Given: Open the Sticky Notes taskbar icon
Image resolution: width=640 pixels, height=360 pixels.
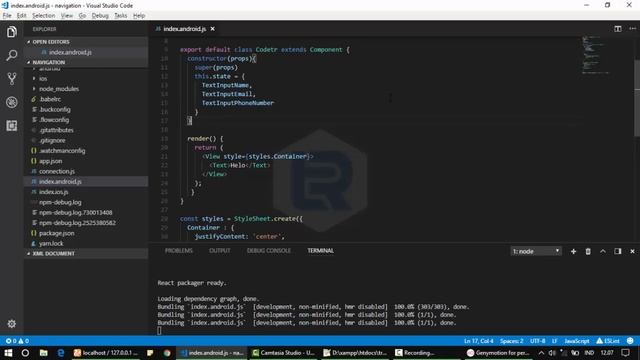Looking at the screenshot, I should pos(150,353).
